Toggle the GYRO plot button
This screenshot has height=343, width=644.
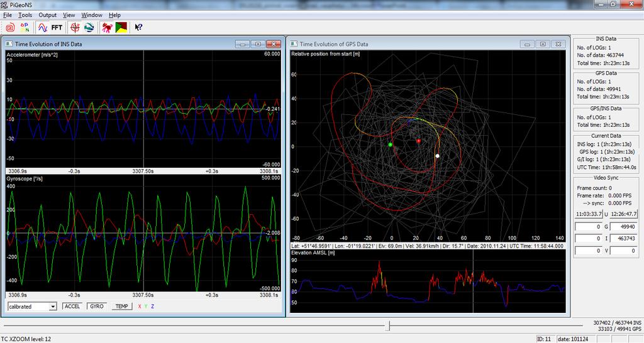point(97,306)
